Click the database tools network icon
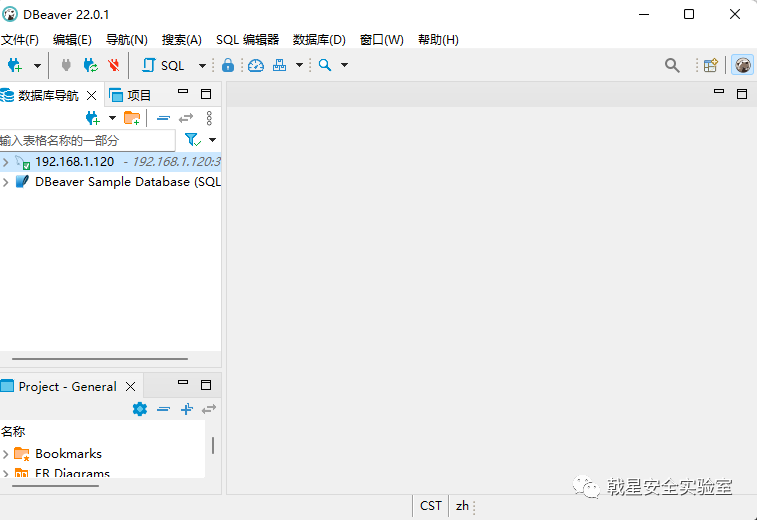This screenshot has height=520, width=757. pyautogui.click(x=280, y=65)
